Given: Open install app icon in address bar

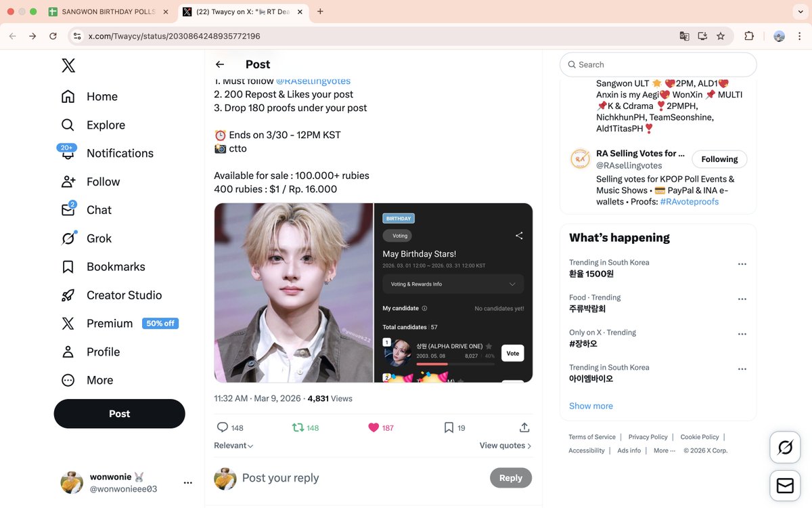Looking at the screenshot, I should coord(702,36).
